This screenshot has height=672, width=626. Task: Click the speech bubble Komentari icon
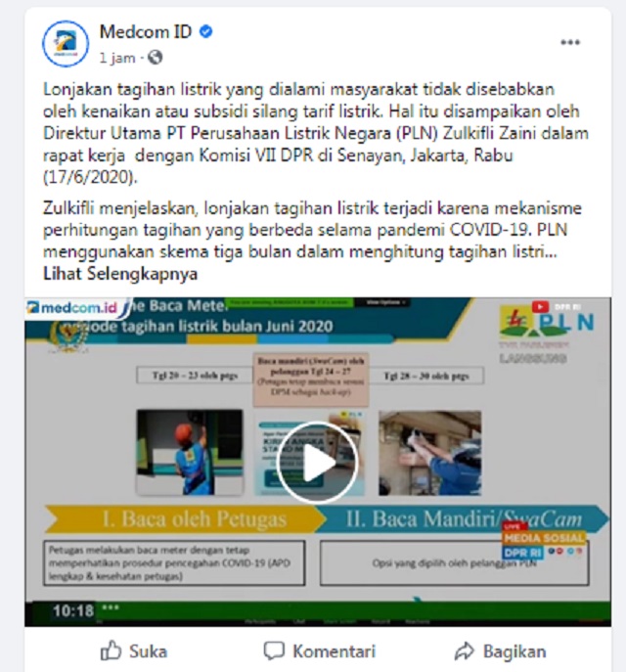point(274,651)
